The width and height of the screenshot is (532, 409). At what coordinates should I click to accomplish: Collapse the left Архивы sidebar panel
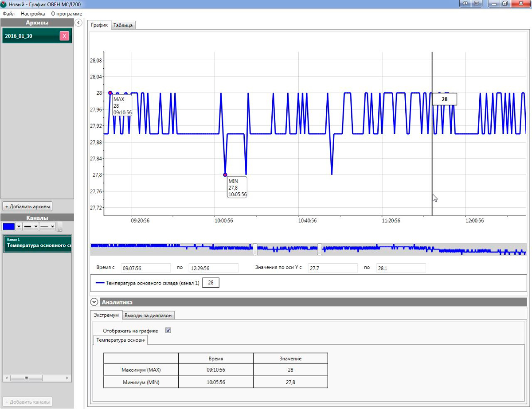click(x=78, y=23)
